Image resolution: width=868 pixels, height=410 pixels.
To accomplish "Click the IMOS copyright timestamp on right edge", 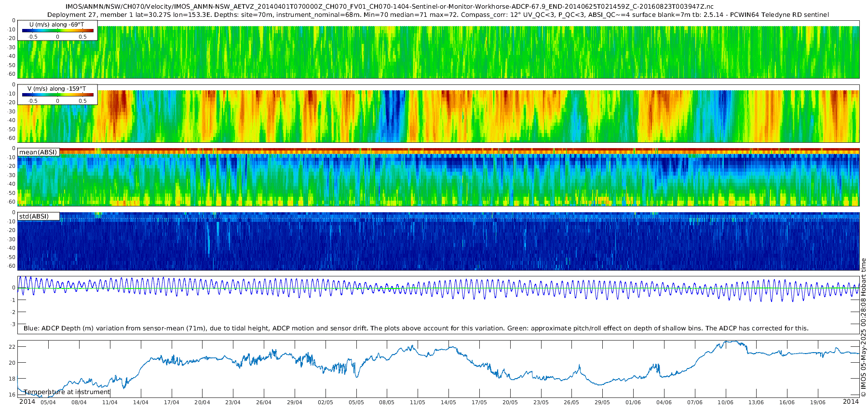I will pyautogui.click(x=863, y=328).
